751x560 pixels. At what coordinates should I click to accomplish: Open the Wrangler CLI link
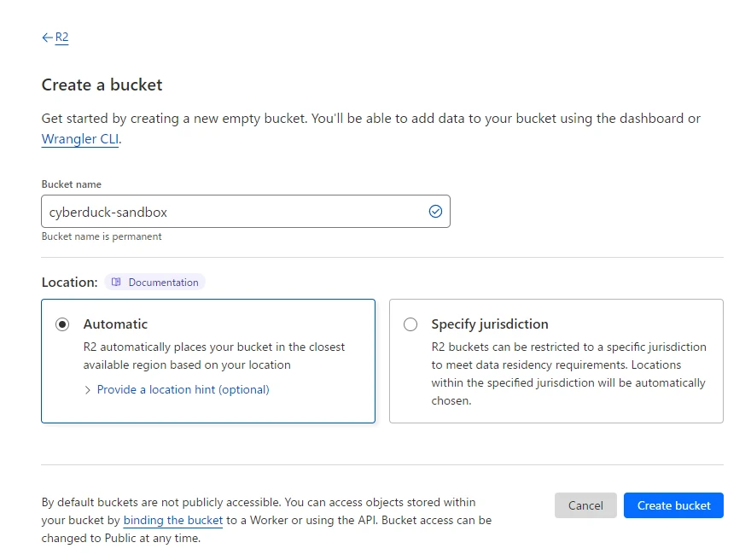[80, 139]
